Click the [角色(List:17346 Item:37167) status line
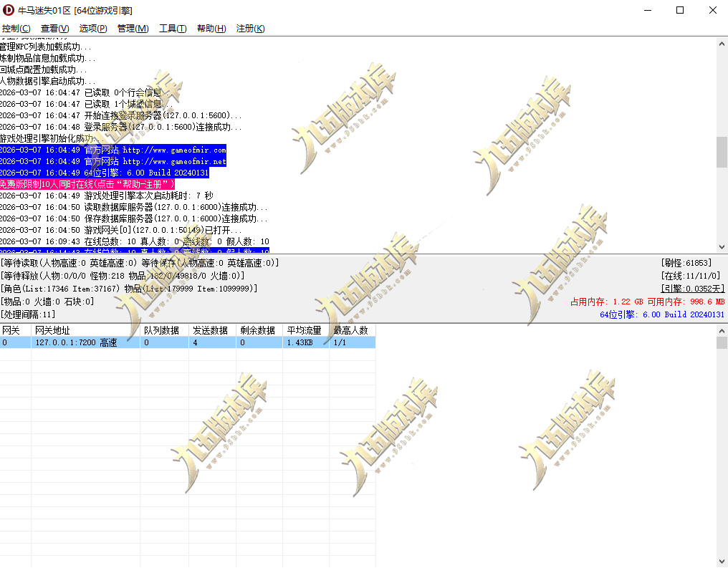 click(129, 289)
